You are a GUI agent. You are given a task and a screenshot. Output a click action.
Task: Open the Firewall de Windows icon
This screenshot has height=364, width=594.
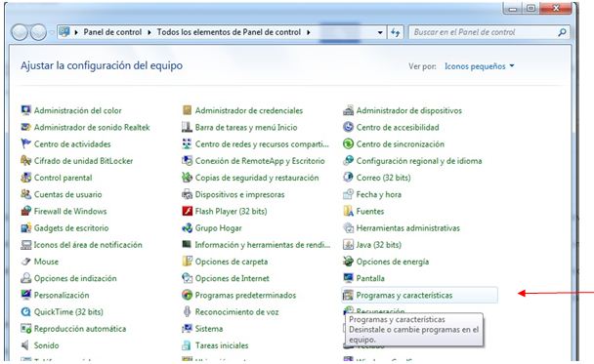(25, 211)
